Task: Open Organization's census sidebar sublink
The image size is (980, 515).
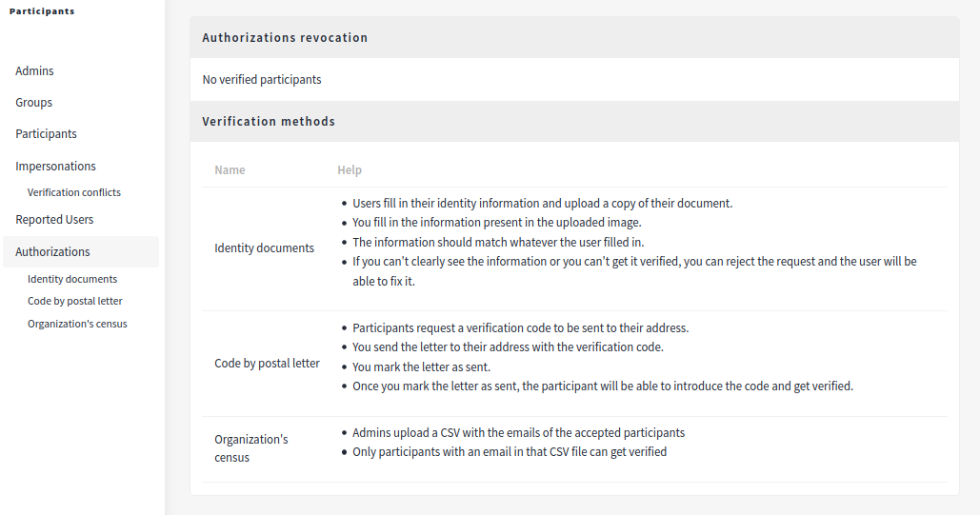Action: coord(77,324)
